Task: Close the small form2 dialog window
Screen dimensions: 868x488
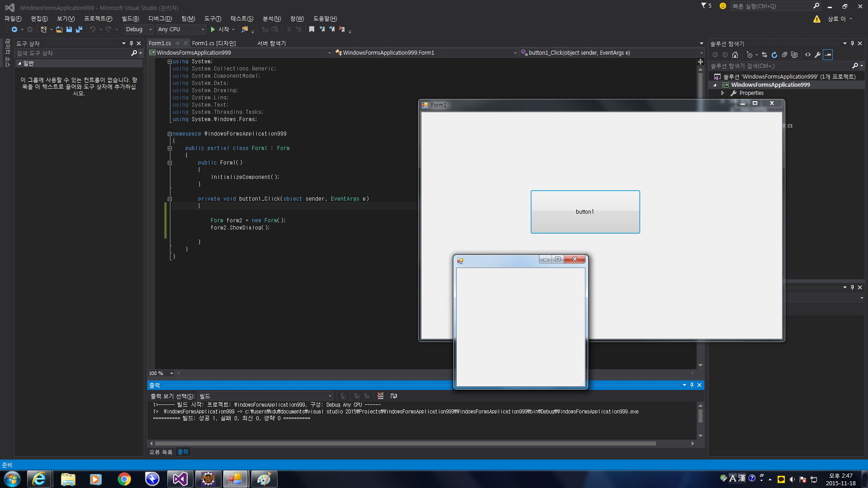Action: pyautogui.click(x=575, y=259)
